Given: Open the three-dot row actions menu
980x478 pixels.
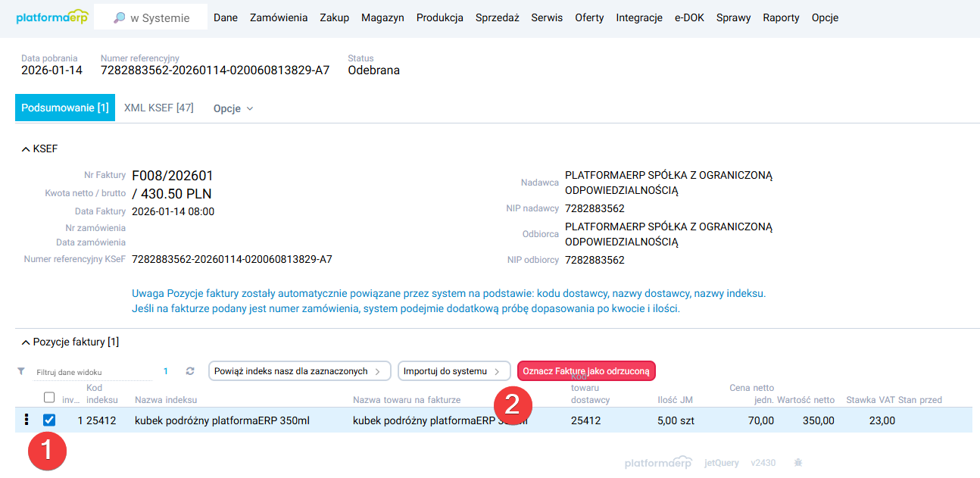Looking at the screenshot, I should pos(27,420).
